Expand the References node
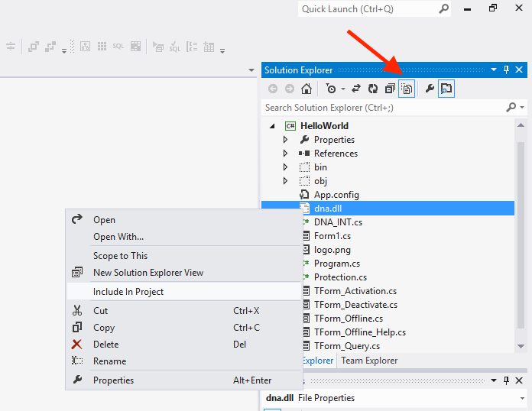 pos(285,154)
